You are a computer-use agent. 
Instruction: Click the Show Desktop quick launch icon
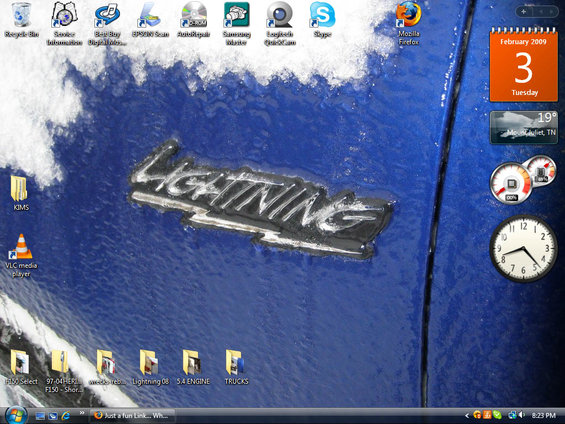[40, 416]
